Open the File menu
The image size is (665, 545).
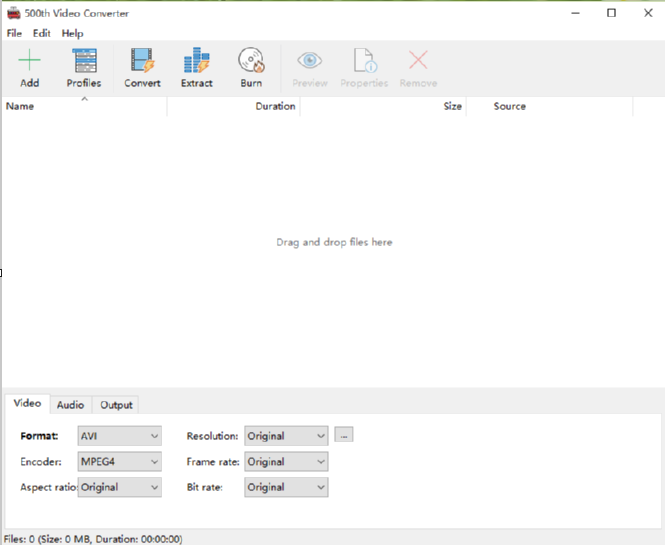point(14,33)
